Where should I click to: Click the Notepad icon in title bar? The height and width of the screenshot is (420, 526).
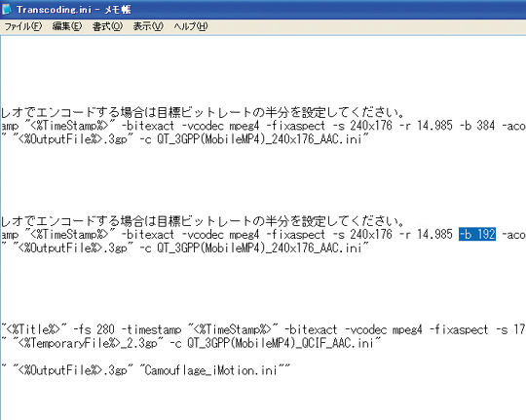(x=6, y=9)
